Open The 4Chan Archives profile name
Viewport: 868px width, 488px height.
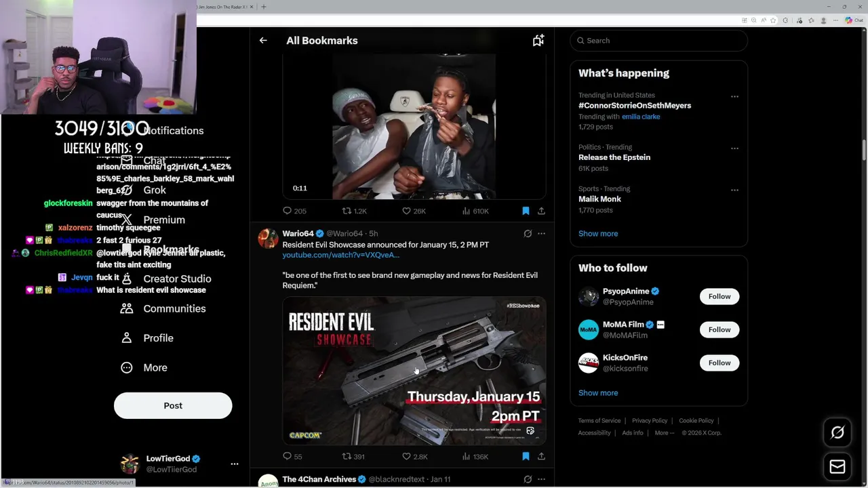(x=319, y=479)
